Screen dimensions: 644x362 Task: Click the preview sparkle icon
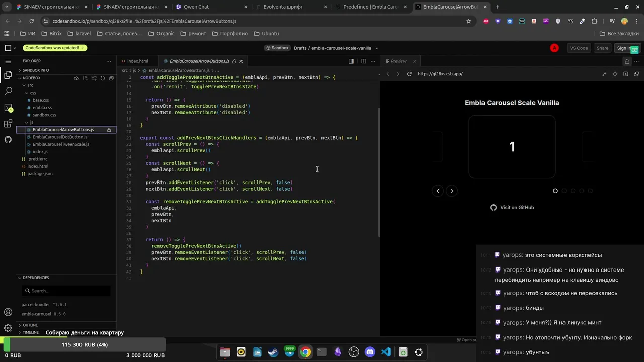[x=604, y=74]
